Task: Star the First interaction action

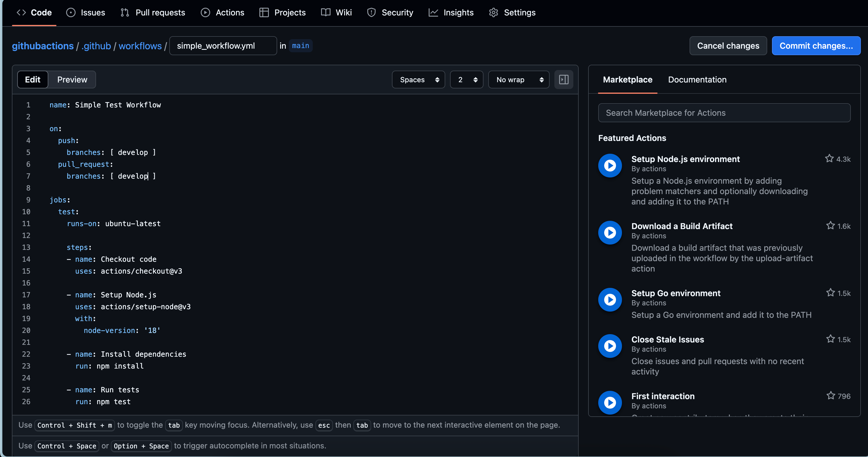Action: click(830, 396)
